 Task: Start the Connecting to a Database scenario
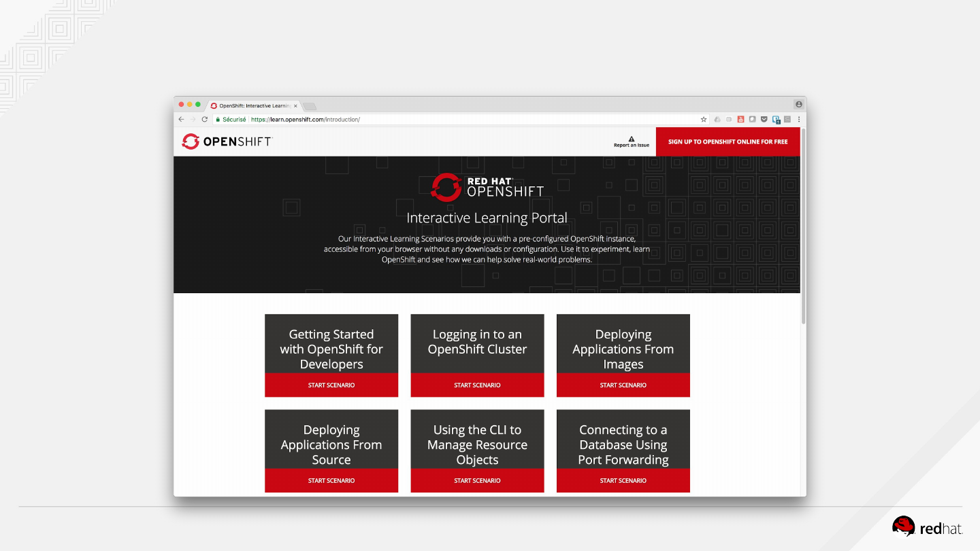click(623, 480)
